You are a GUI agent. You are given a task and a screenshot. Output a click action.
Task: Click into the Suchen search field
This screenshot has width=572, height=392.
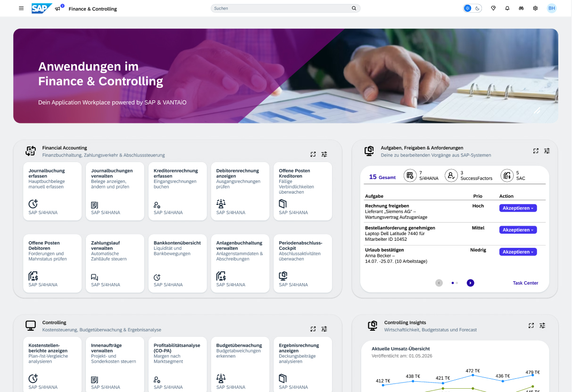[281, 8]
